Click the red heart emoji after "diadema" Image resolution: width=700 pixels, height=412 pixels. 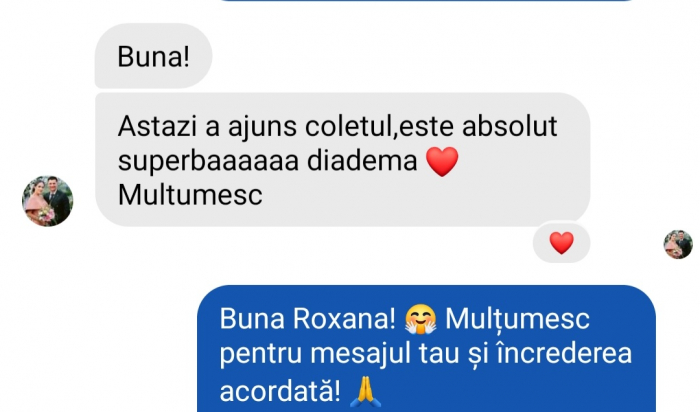pos(442,161)
